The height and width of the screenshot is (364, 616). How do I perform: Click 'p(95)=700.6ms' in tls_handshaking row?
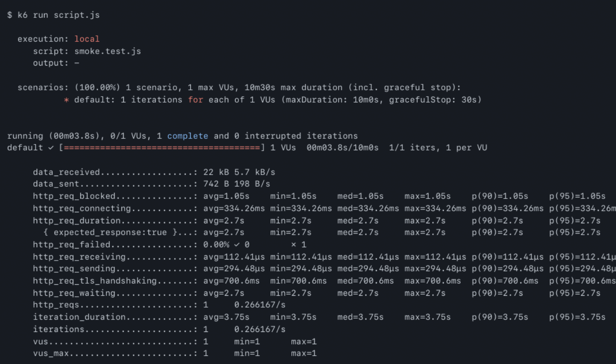coord(583,281)
